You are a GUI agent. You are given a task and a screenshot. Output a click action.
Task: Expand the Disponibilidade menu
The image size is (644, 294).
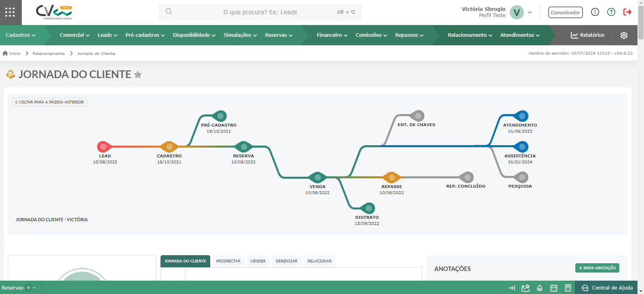(194, 35)
